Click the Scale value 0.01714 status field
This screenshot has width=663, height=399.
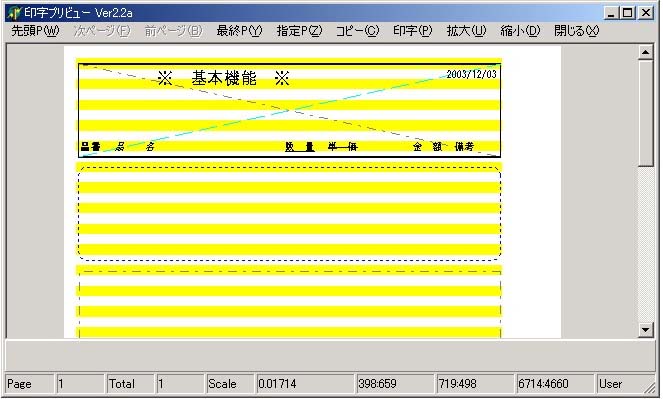(x=304, y=384)
